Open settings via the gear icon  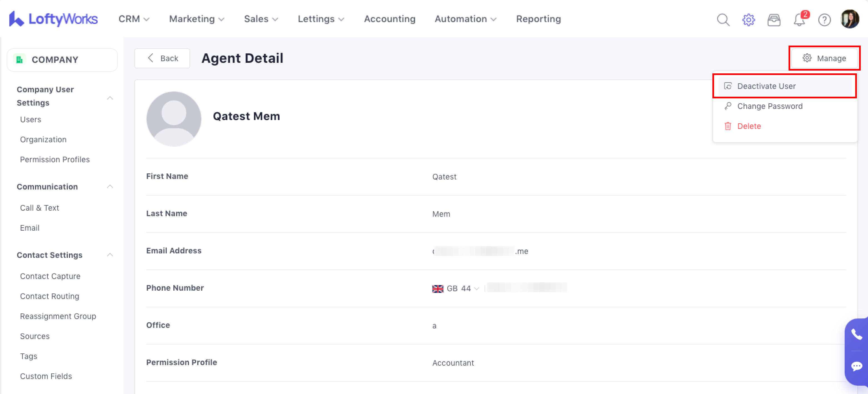click(x=748, y=19)
